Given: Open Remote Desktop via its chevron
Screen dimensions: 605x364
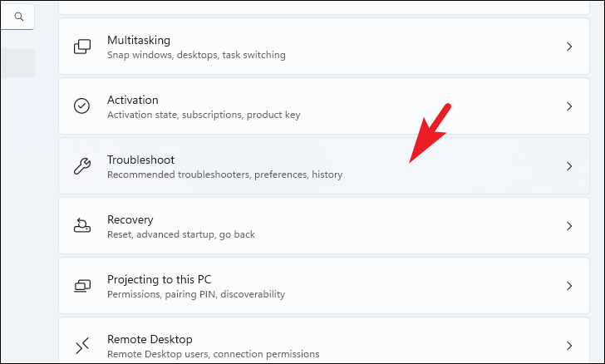Looking at the screenshot, I should click(x=569, y=346).
